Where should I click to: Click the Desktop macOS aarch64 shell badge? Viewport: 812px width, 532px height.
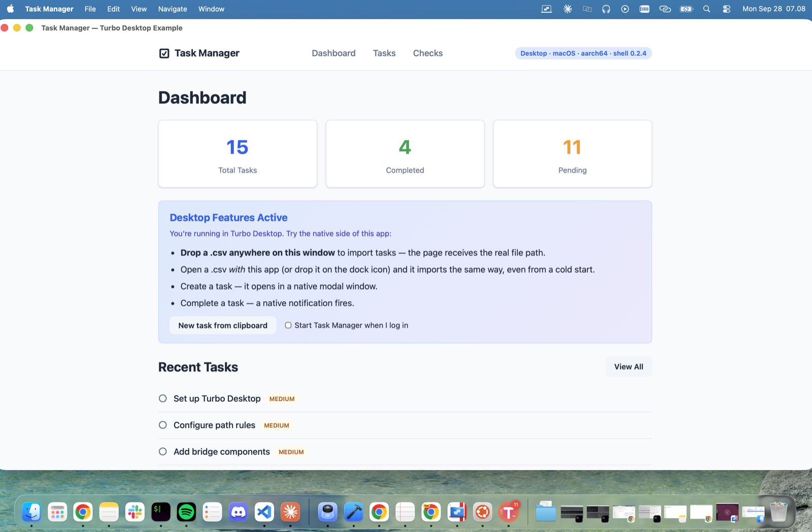(x=583, y=53)
